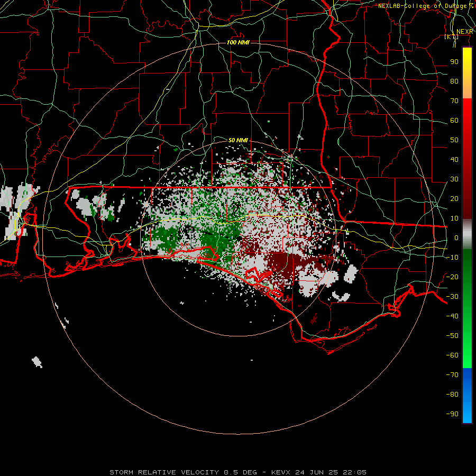Click the 50 value on the velocity scale
Screen dimensions: 476x476
tap(454, 140)
